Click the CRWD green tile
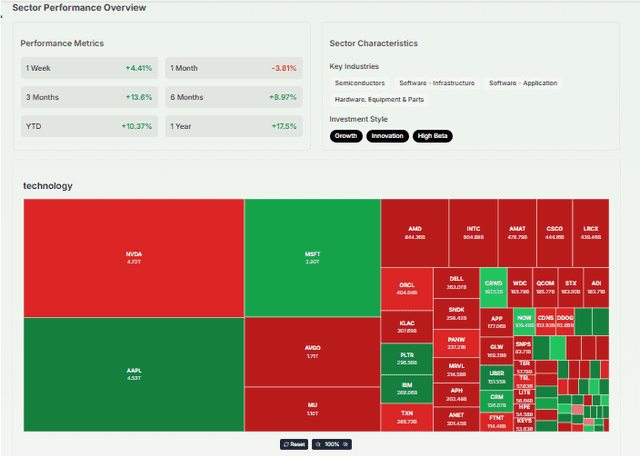 tap(493, 287)
